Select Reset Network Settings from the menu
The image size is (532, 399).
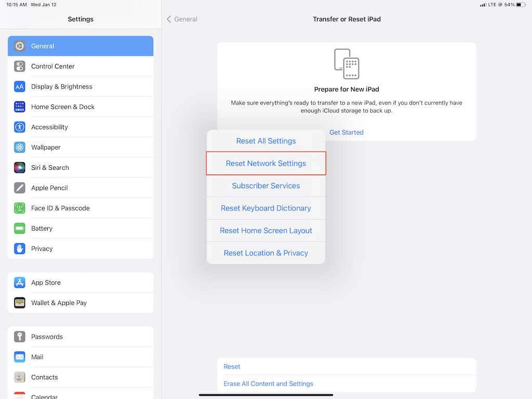265,163
